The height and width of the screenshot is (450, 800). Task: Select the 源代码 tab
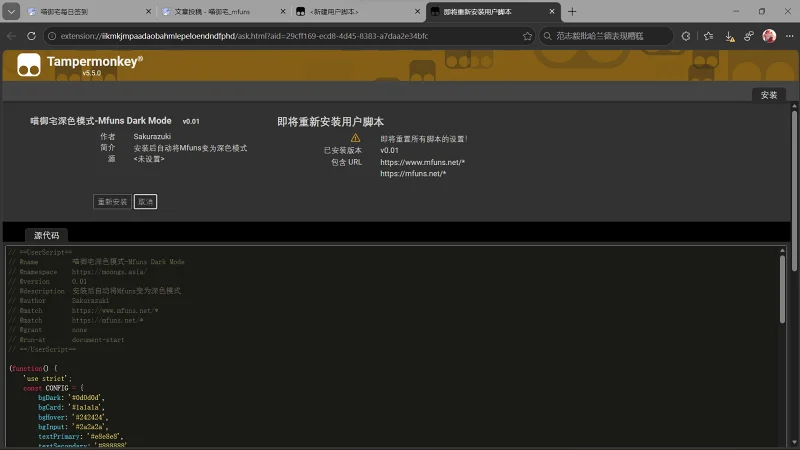point(46,235)
